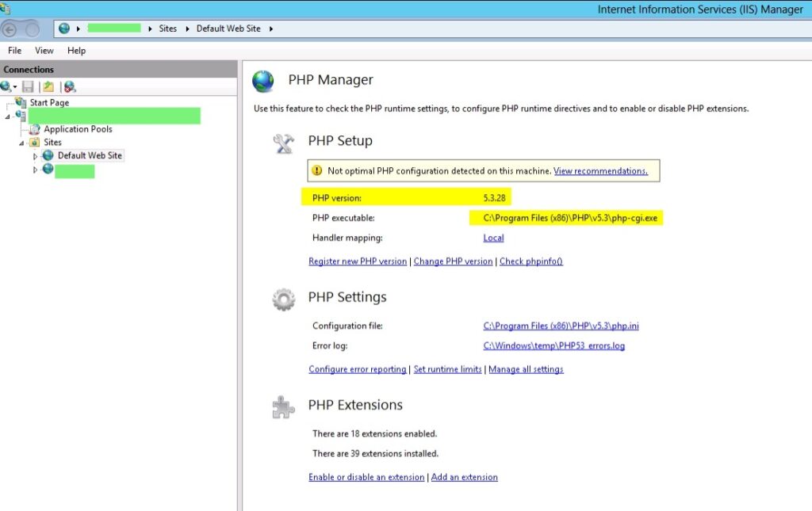This screenshot has height=511, width=812.
Task: Collapse the Sites node in the tree
Action: 21,143
